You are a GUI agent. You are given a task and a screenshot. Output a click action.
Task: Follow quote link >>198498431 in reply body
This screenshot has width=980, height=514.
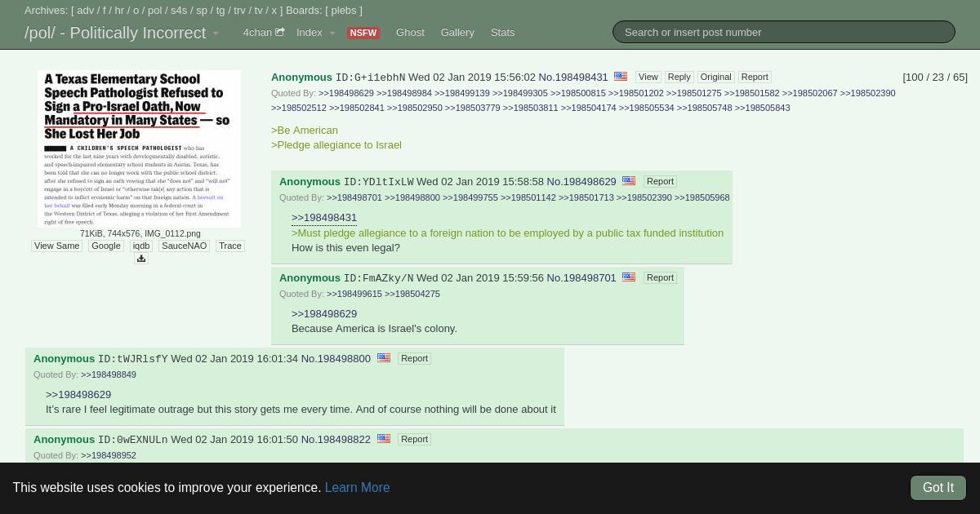[x=324, y=218]
